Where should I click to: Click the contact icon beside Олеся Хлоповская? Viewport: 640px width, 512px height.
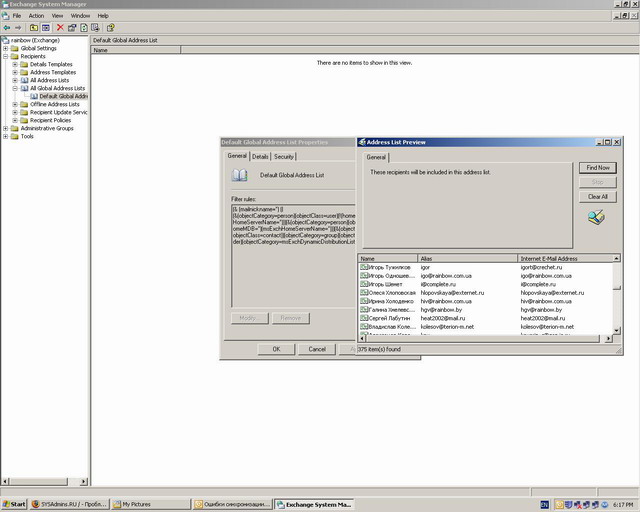pos(364,293)
